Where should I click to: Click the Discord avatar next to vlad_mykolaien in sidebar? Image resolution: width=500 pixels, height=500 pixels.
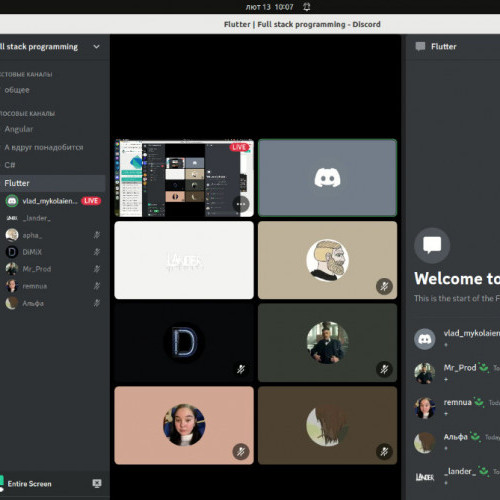coord(12,201)
